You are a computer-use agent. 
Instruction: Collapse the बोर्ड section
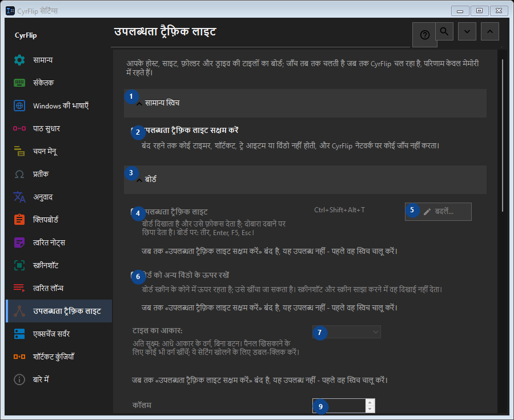305,180
